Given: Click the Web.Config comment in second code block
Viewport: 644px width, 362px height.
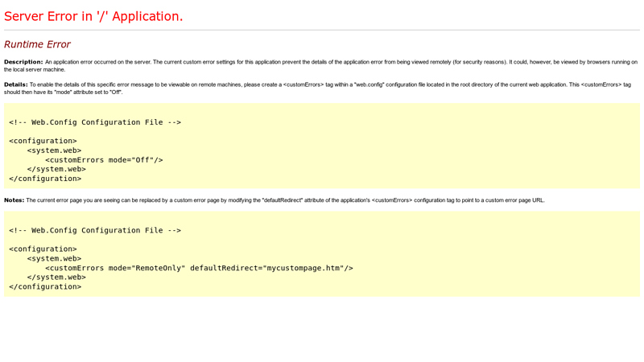Looking at the screenshot, I should 95,230.
